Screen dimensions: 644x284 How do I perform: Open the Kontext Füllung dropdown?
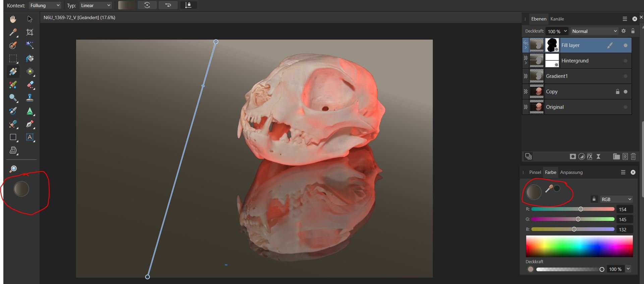(45, 5)
